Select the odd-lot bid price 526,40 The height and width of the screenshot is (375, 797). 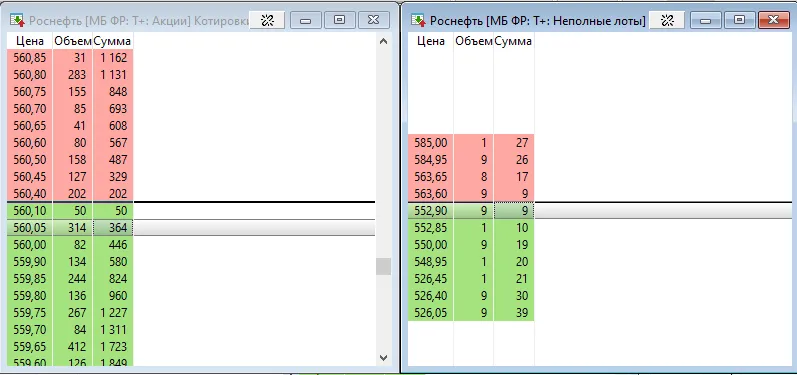[x=431, y=296]
